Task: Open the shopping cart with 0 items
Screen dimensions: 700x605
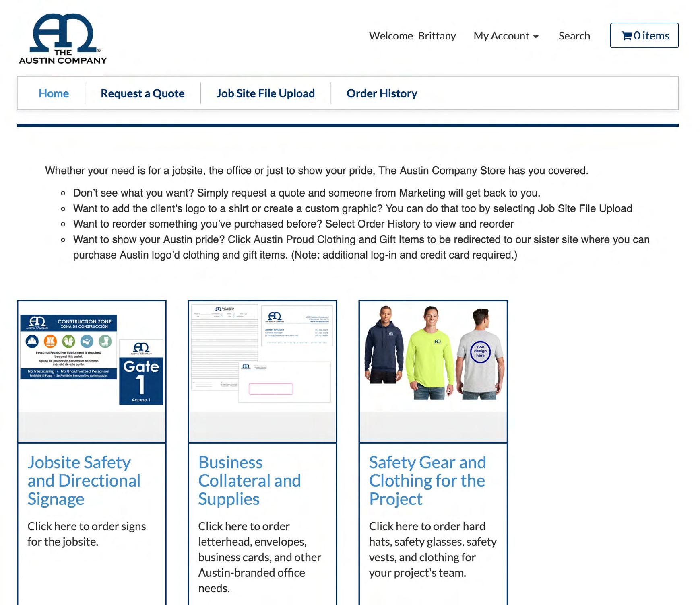Action: [644, 35]
